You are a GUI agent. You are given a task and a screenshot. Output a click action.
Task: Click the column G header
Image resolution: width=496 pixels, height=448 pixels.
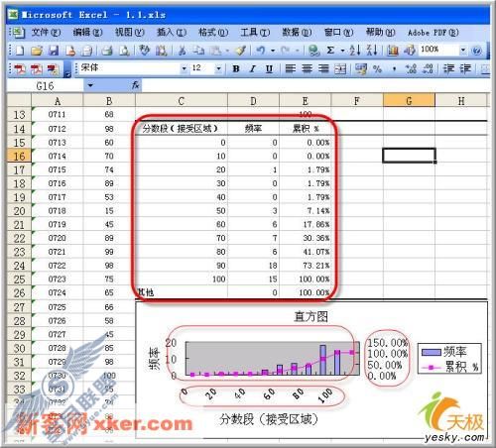(409, 100)
